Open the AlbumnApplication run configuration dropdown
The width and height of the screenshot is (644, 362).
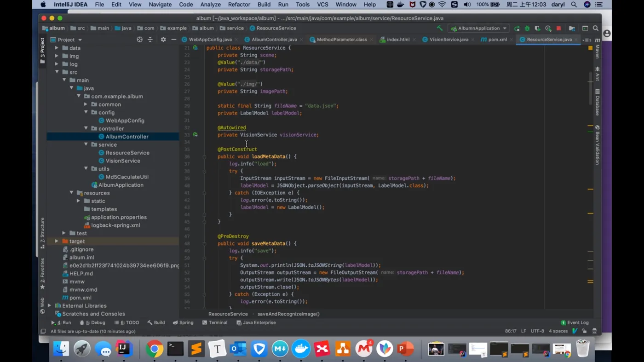click(x=478, y=29)
